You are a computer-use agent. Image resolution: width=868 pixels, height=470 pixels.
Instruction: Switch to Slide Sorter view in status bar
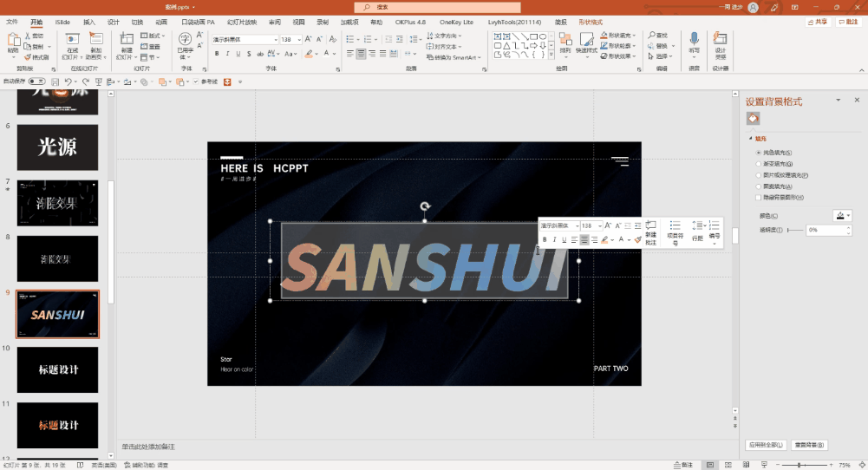(728, 465)
